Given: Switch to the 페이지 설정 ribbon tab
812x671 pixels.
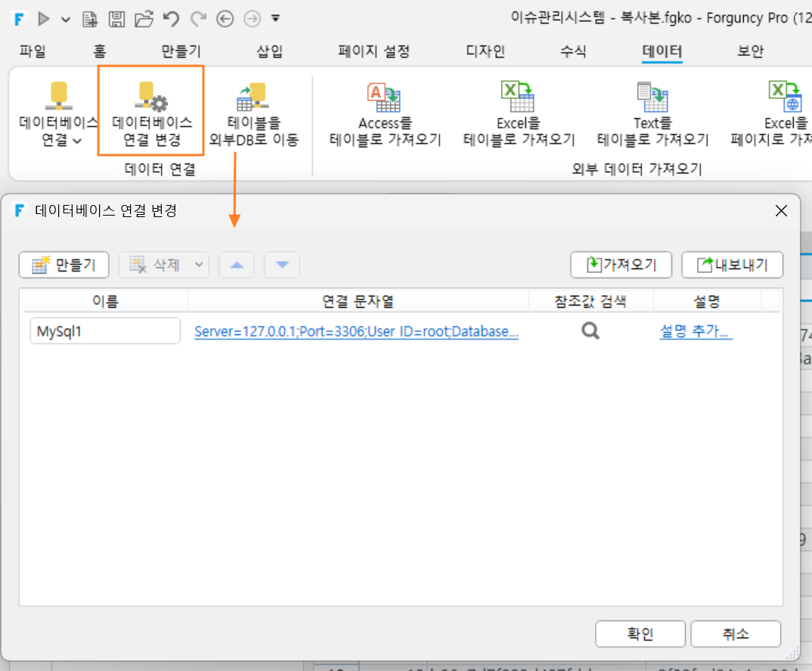Looking at the screenshot, I should 374,51.
